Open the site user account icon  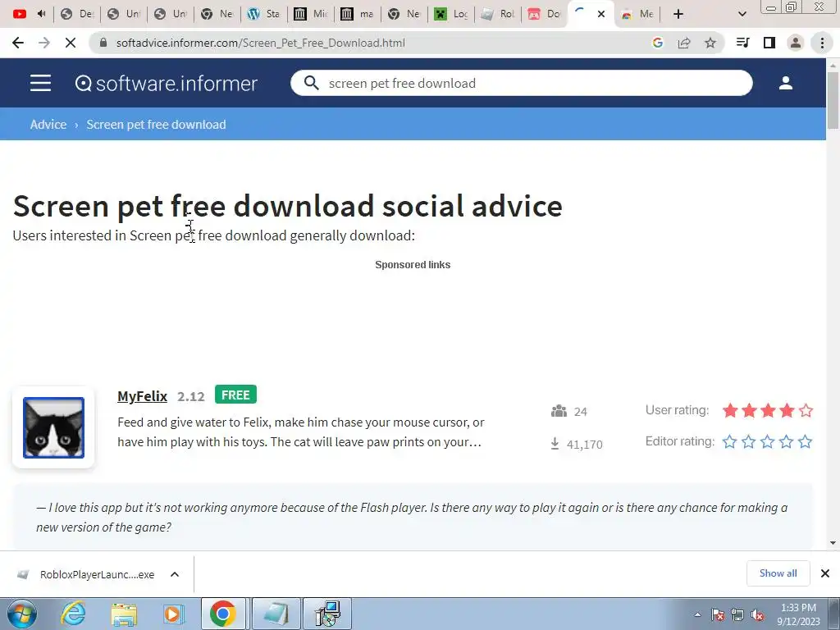786,83
